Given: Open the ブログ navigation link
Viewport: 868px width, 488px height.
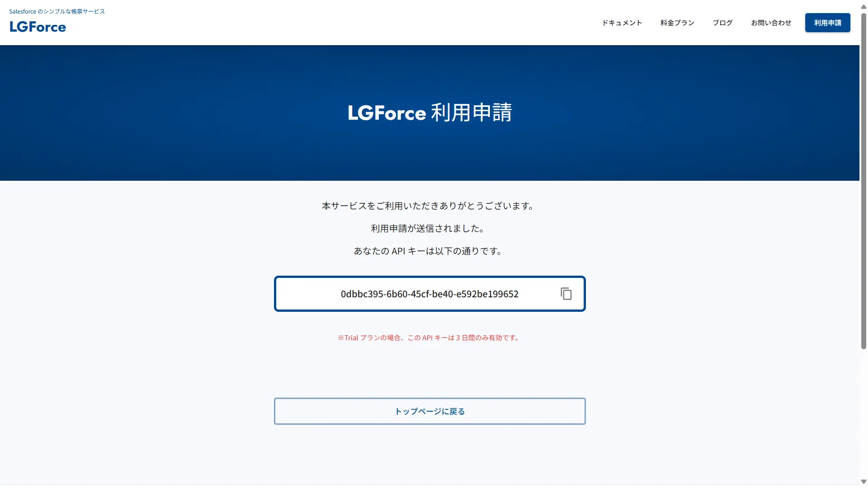Looking at the screenshot, I should 722,23.
